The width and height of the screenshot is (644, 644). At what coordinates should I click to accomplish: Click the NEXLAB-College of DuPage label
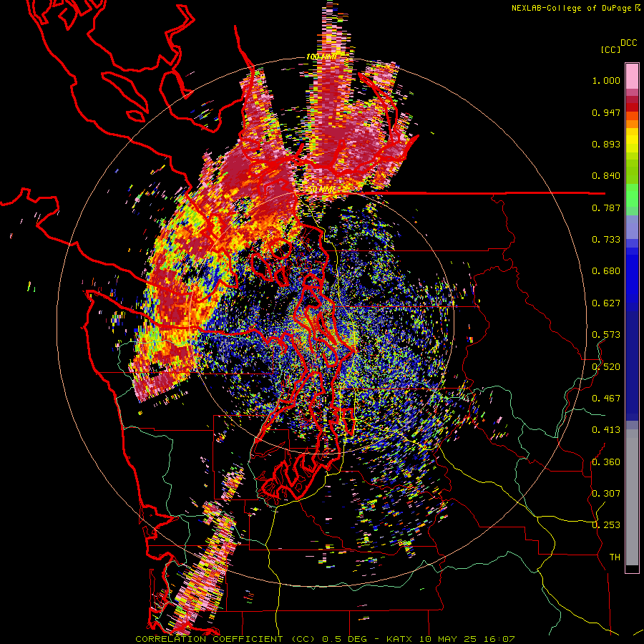click(x=572, y=8)
